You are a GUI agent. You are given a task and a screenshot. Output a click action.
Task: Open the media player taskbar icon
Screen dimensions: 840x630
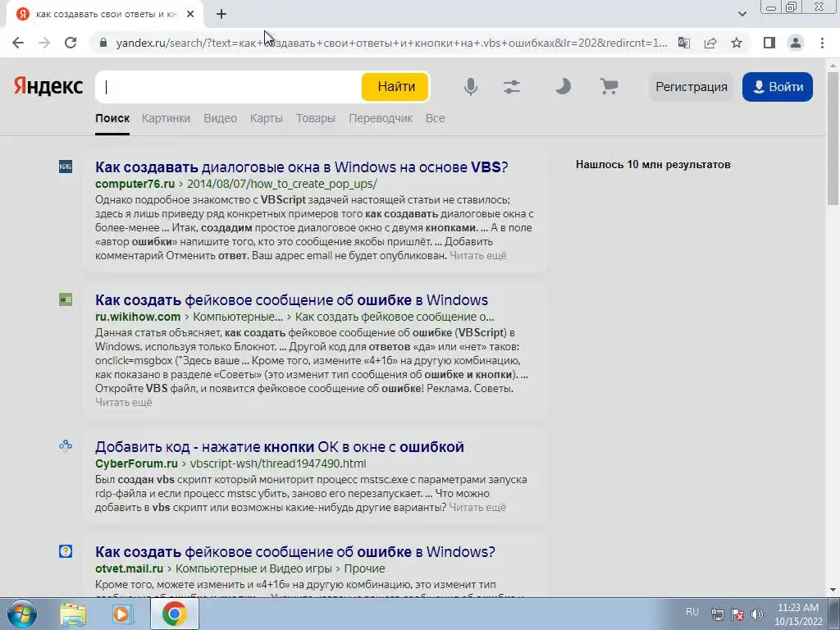(123, 614)
